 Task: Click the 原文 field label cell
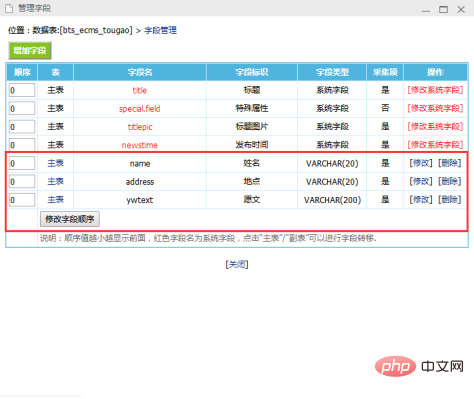(252, 200)
